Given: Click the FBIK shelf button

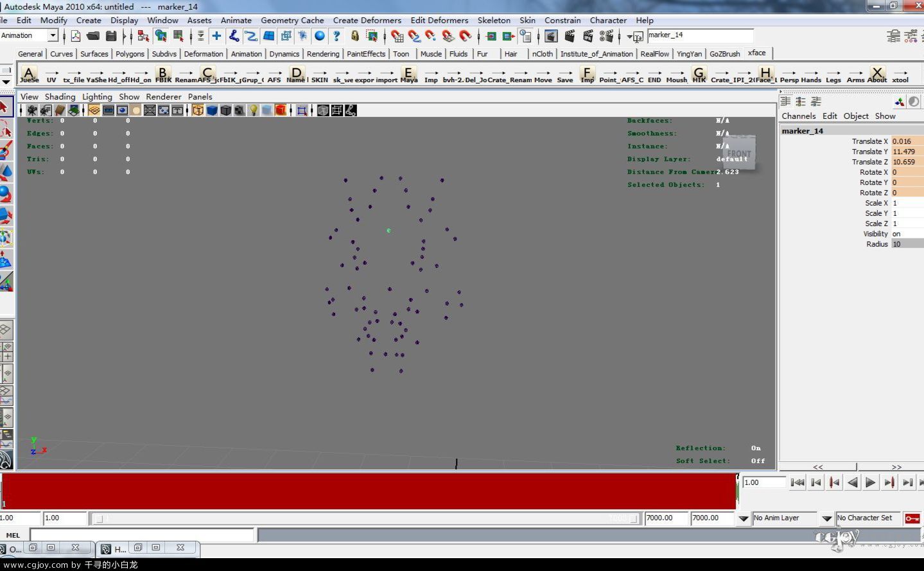Looking at the screenshot, I should point(163,75).
